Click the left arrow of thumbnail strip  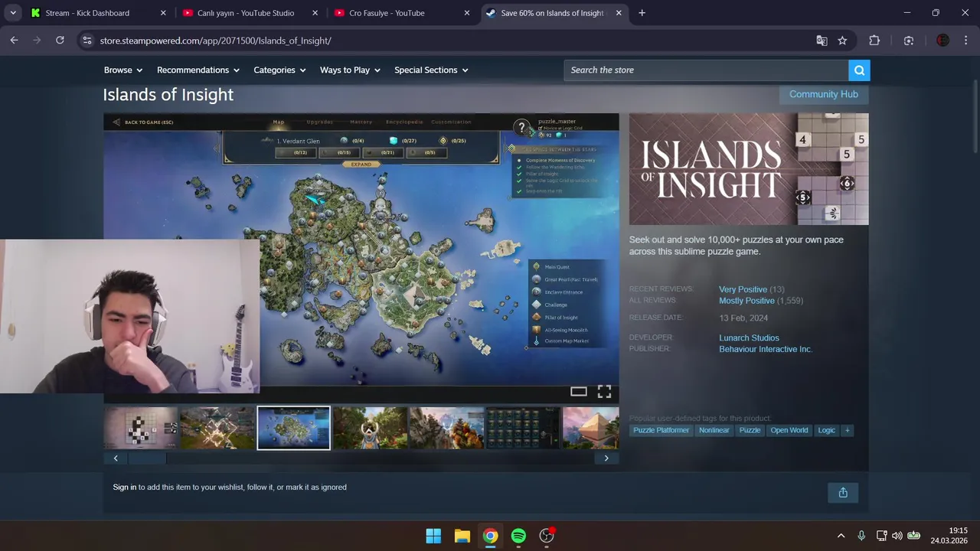coord(116,458)
